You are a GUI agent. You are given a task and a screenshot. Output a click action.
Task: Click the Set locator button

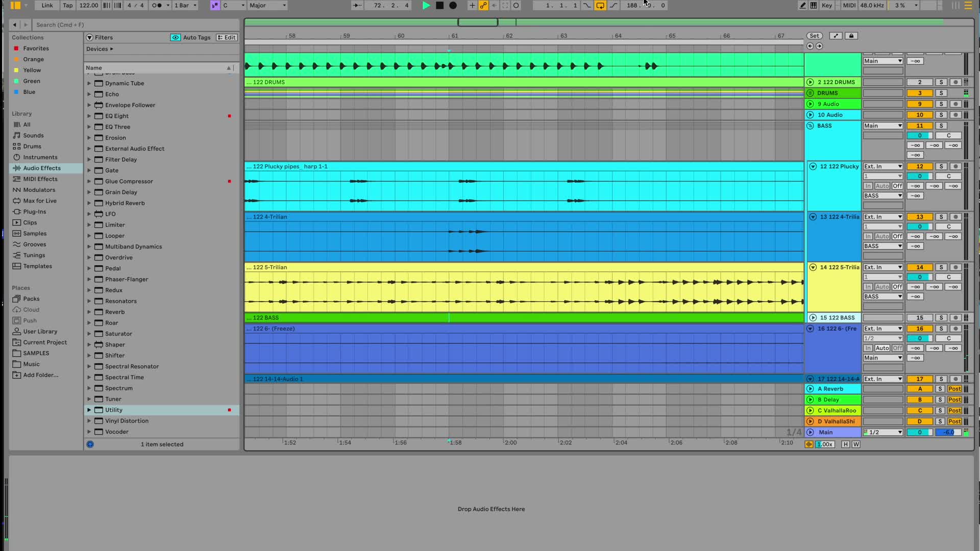(814, 36)
